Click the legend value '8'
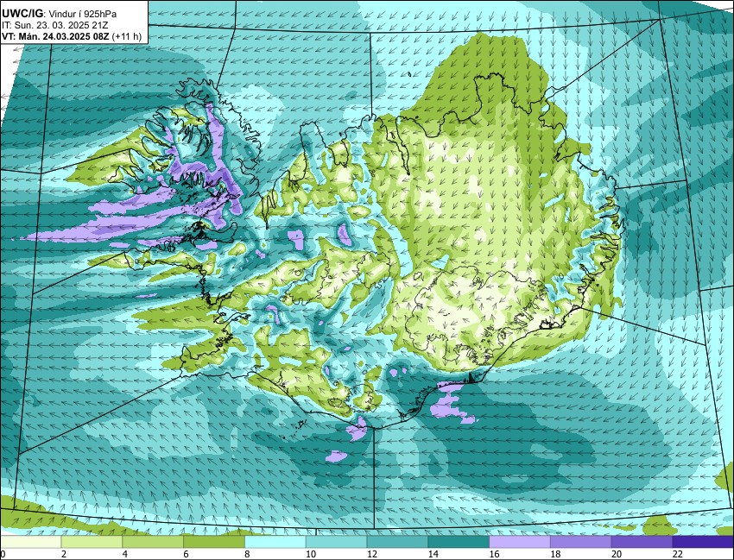 point(247,554)
